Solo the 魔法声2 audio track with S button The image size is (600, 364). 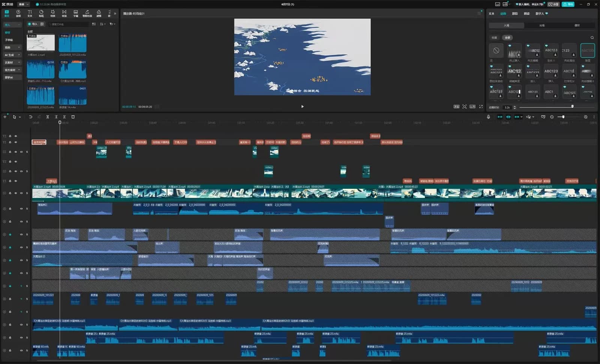click(x=27, y=209)
